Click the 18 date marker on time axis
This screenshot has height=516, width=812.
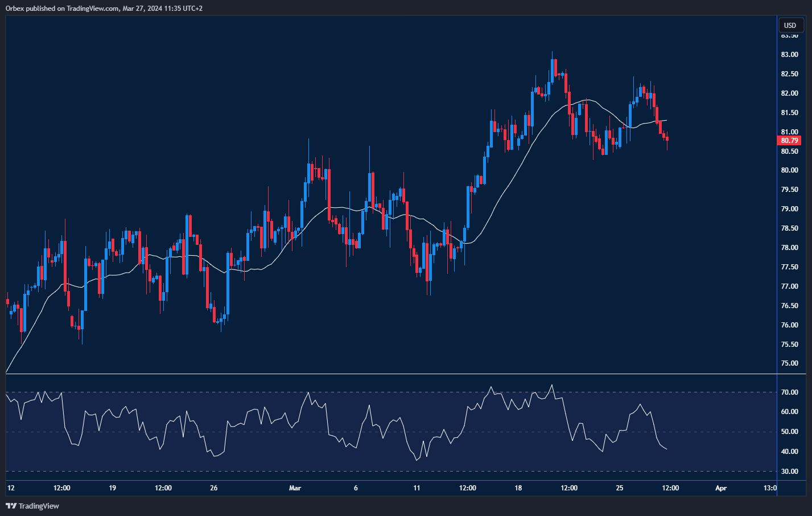(518, 488)
